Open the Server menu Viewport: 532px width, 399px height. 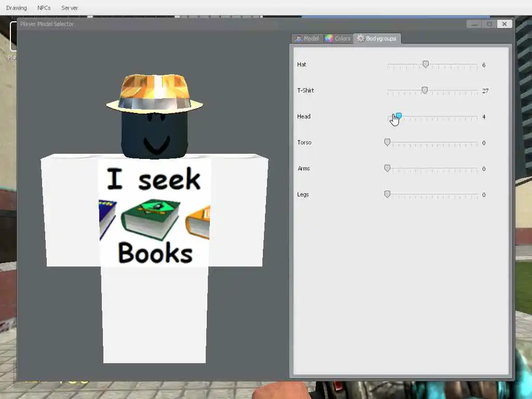[70, 7]
